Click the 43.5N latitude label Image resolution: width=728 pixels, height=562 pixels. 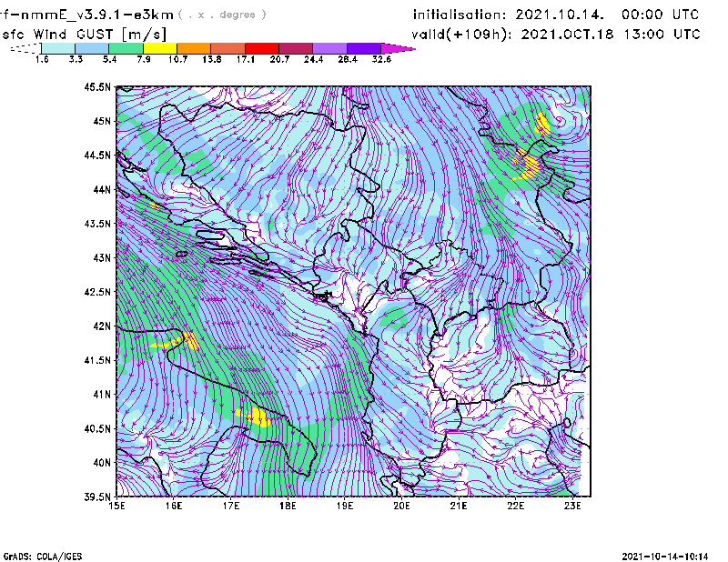97,224
